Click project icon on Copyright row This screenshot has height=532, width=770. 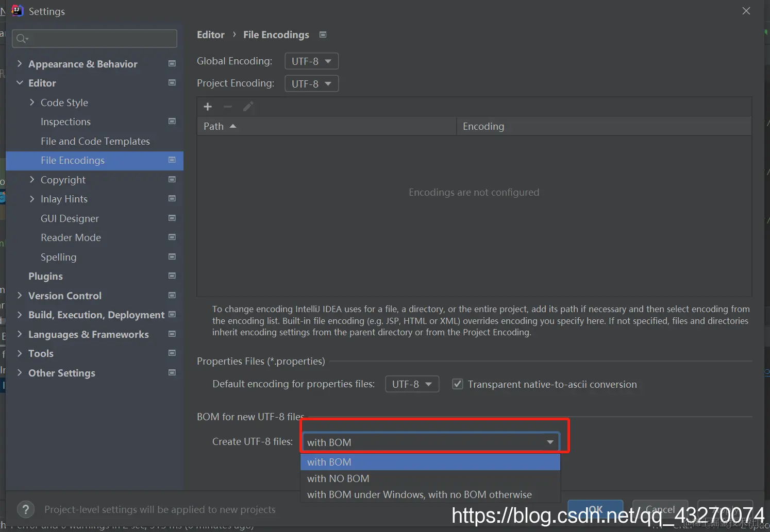click(x=172, y=179)
